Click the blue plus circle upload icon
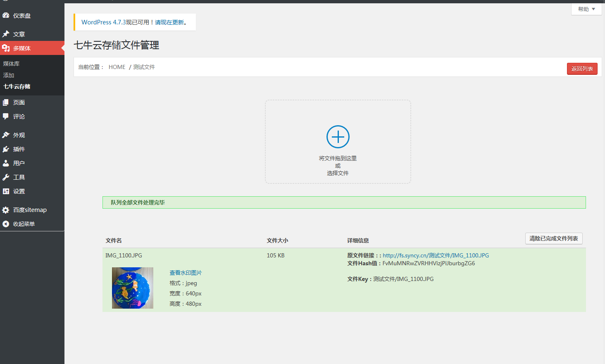 point(338,137)
